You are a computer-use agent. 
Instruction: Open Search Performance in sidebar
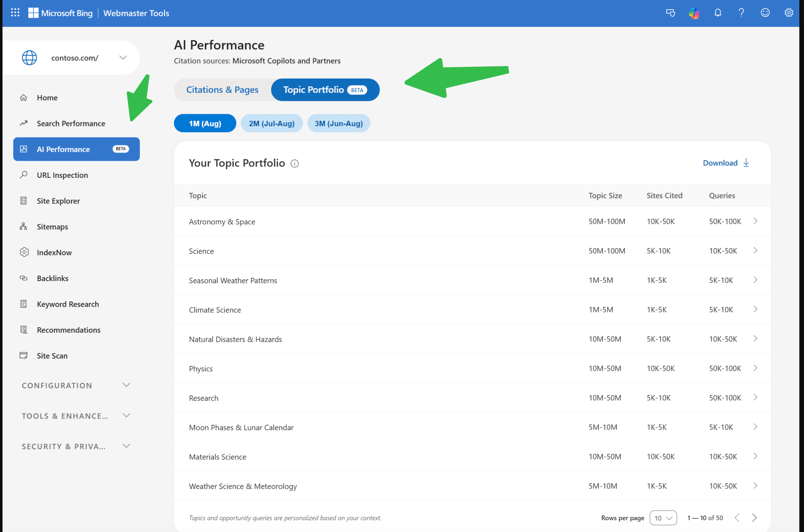[x=76, y=123]
